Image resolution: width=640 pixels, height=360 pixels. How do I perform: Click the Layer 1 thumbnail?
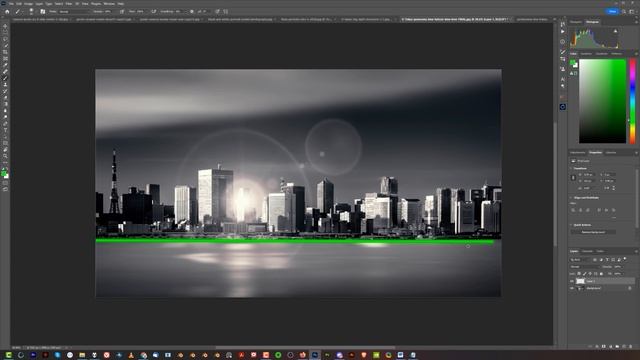(580, 281)
